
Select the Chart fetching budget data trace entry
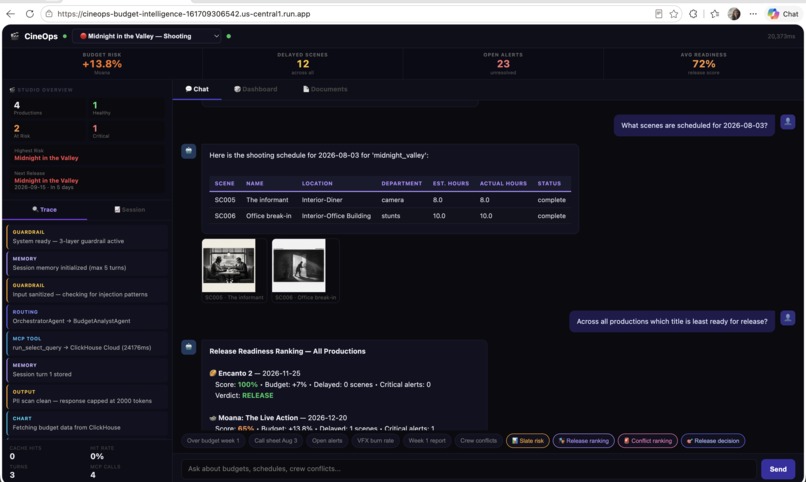point(87,423)
